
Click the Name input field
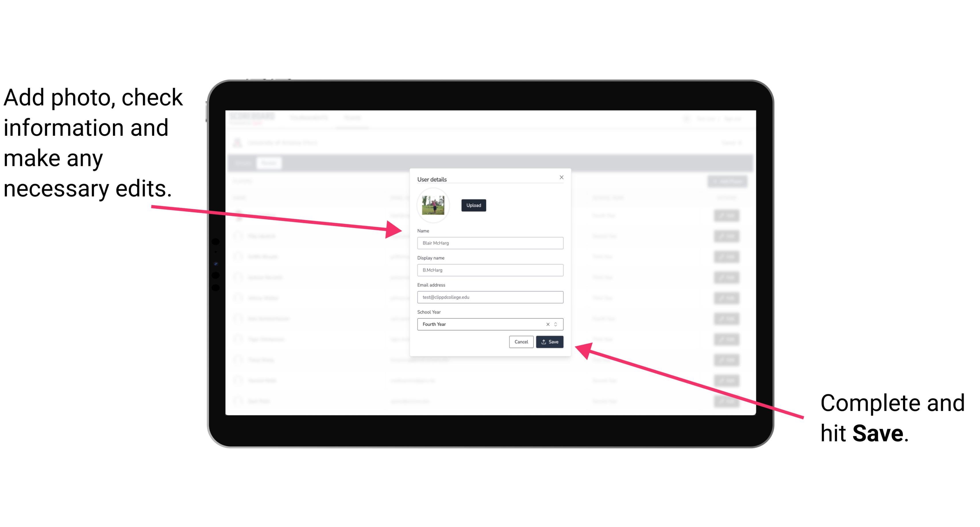[490, 243]
